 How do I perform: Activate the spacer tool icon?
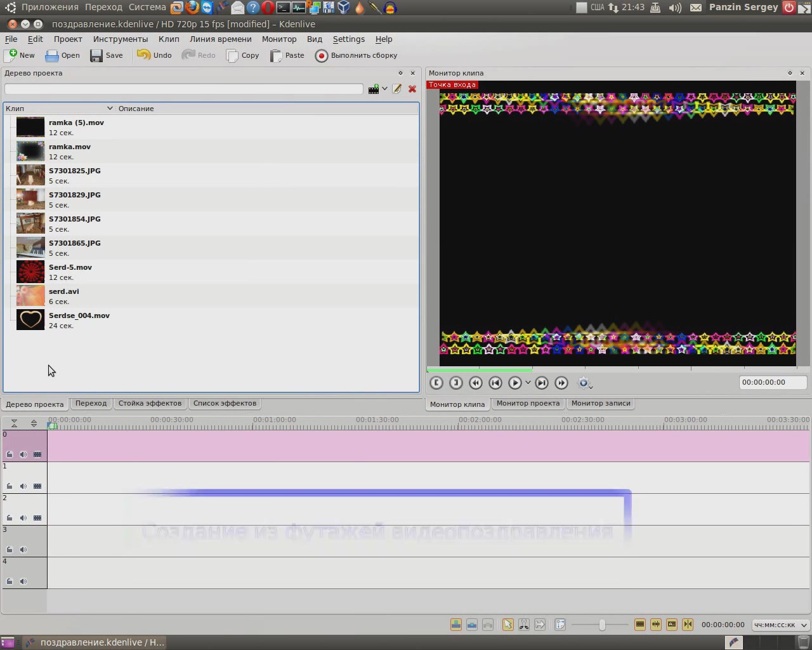tap(540, 625)
